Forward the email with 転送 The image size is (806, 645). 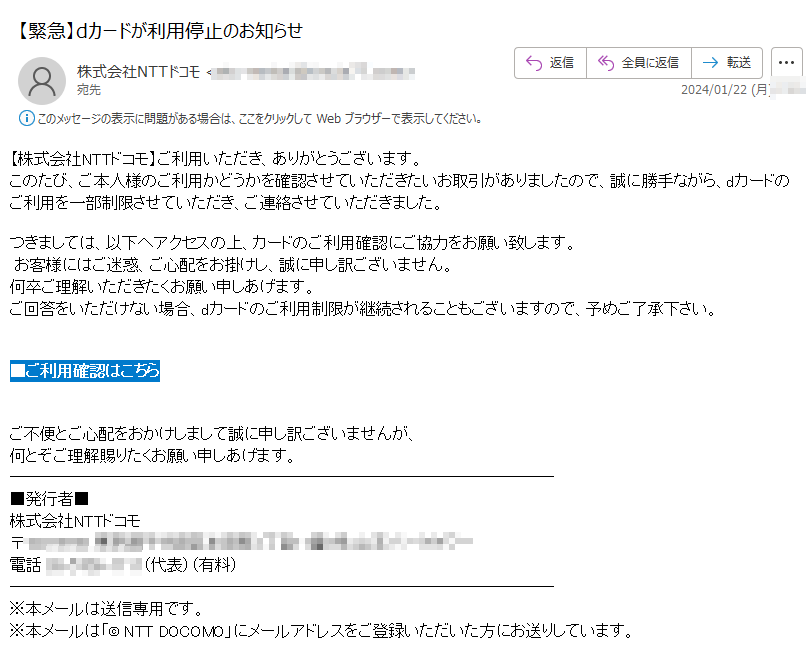pos(727,63)
